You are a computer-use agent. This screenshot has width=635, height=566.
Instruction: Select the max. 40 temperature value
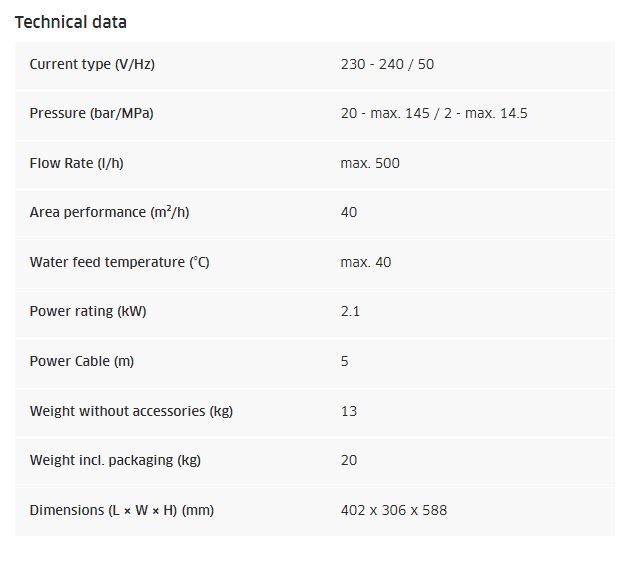(x=366, y=262)
